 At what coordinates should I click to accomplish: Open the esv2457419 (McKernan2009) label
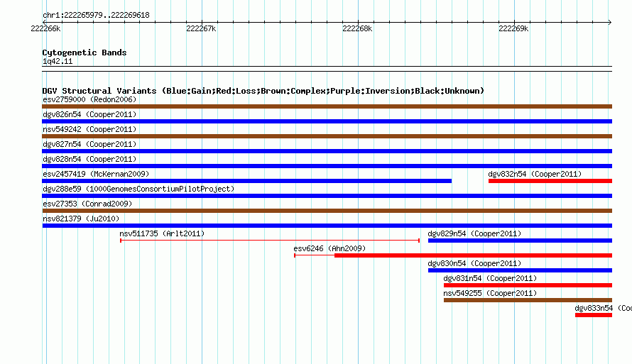click(96, 174)
